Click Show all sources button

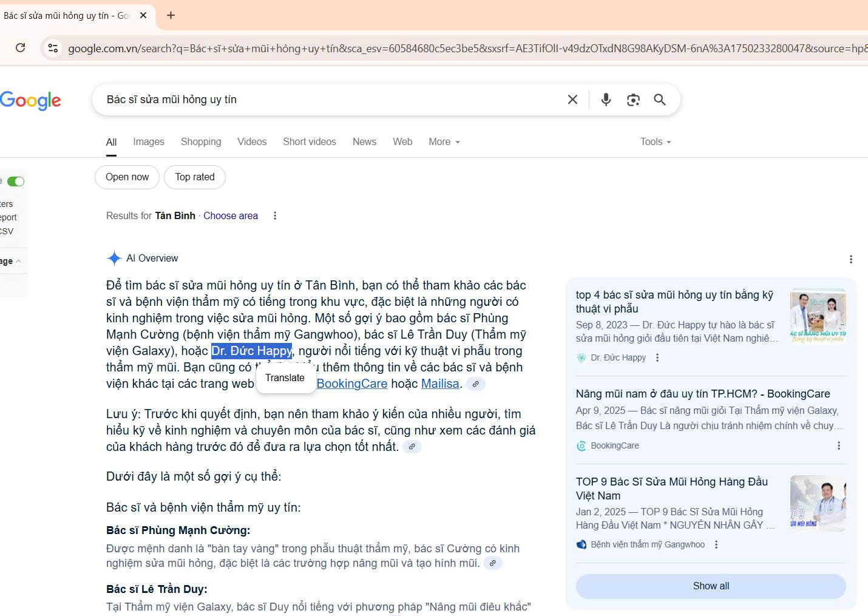coord(711,586)
